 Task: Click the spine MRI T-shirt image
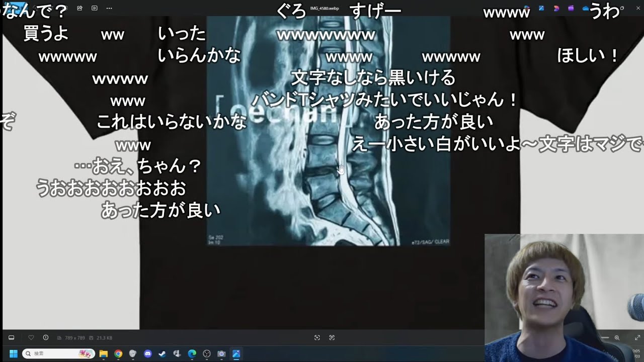click(x=329, y=131)
